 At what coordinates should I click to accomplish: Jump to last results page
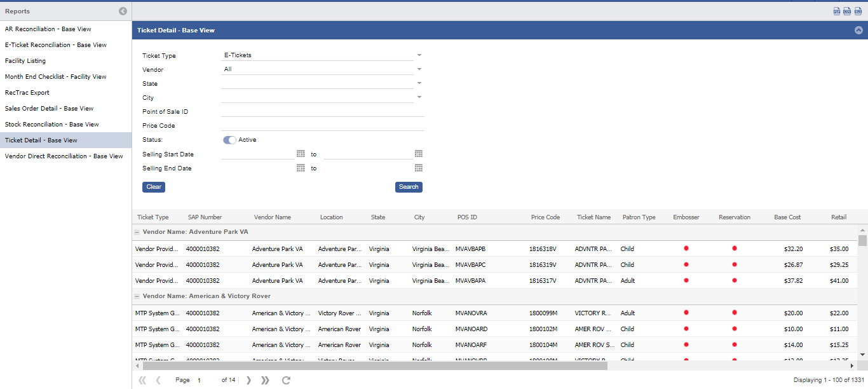(x=265, y=380)
